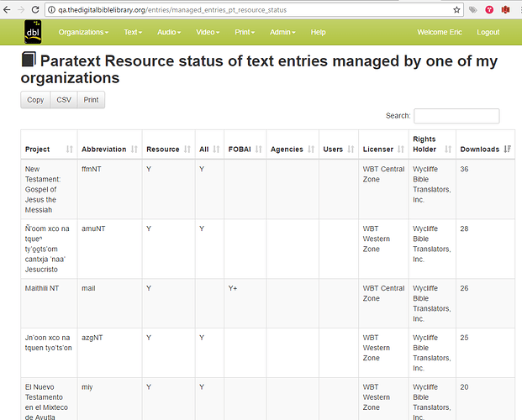The height and width of the screenshot is (420, 522).
Task: Focus the table Search field
Action: [456, 116]
